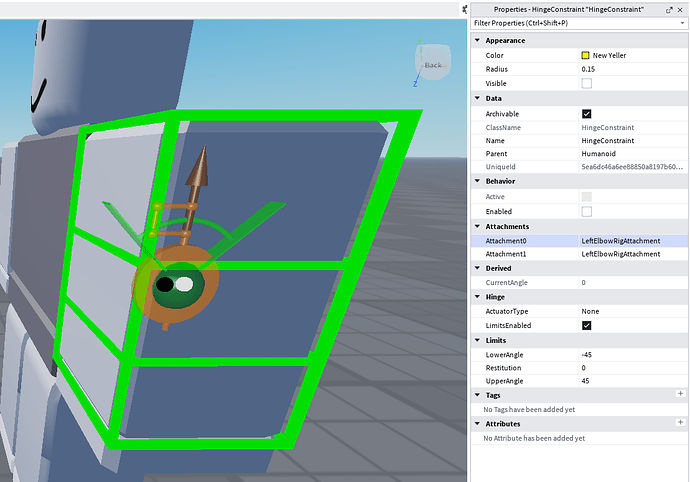The width and height of the screenshot is (690, 482).
Task: Collapse the Derived section
Action: 477,268
